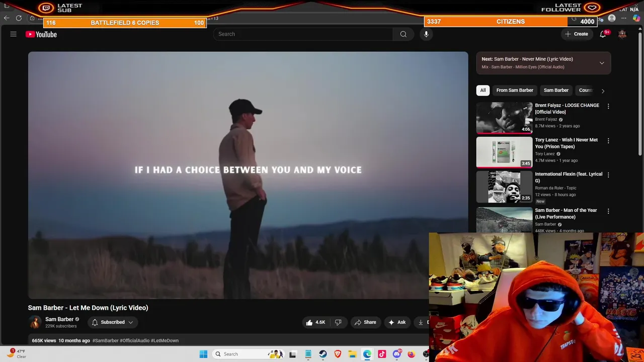The width and height of the screenshot is (644, 362).
Task: Open the Copilot icon in the browser toolbar
Action: point(636,18)
